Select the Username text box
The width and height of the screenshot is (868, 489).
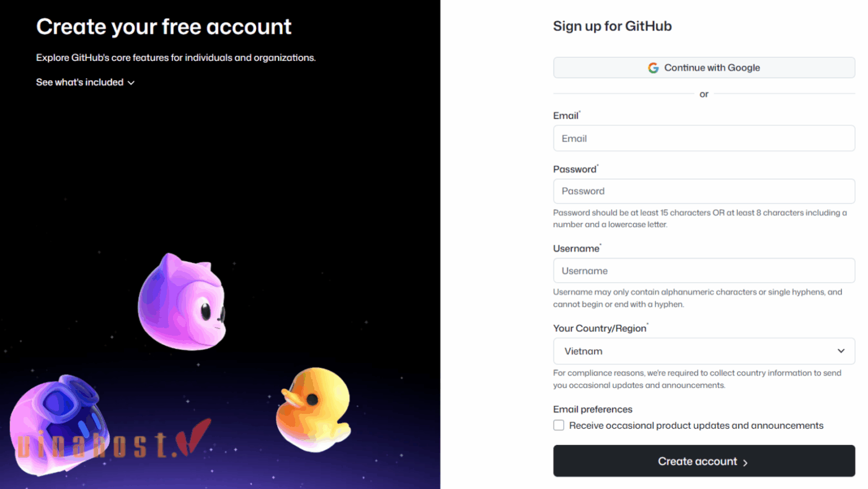point(704,271)
